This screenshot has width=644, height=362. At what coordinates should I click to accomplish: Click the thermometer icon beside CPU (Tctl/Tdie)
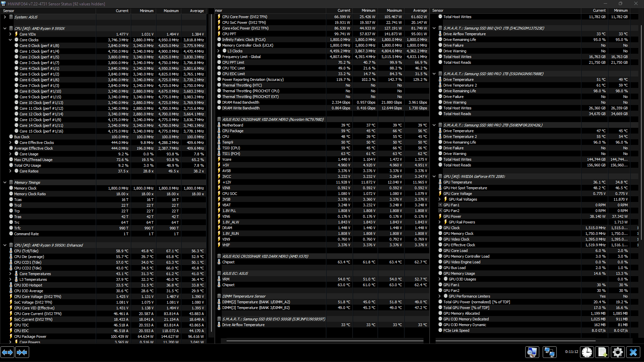(x=11, y=251)
